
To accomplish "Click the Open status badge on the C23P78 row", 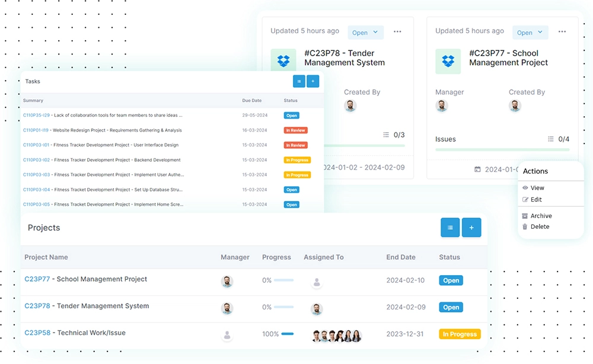I will (451, 307).
